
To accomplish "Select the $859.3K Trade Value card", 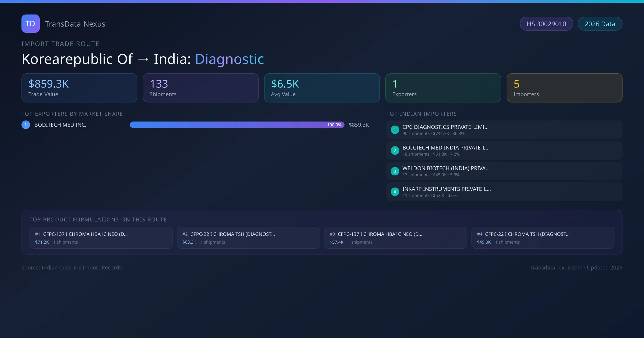I will 79,88.
